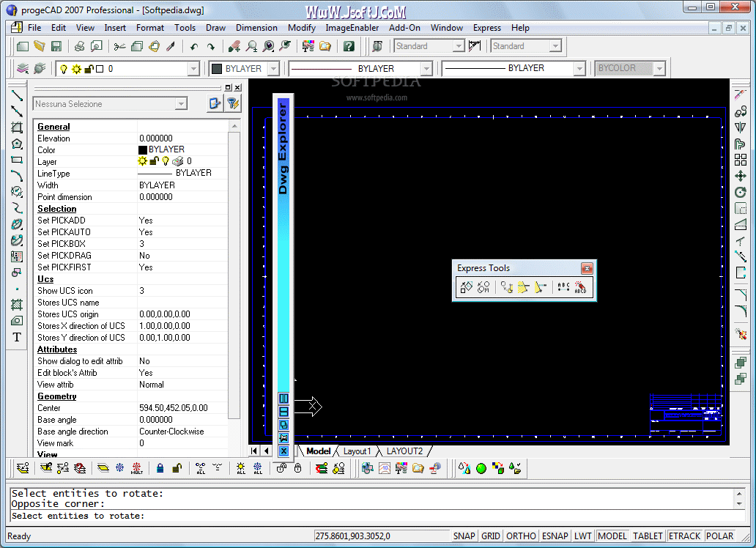
Task: Click the Cut scissors icon
Action: [x=119, y=46]
